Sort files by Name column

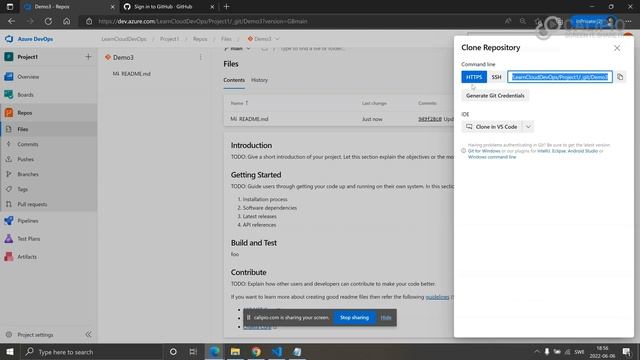coord(239,103)
